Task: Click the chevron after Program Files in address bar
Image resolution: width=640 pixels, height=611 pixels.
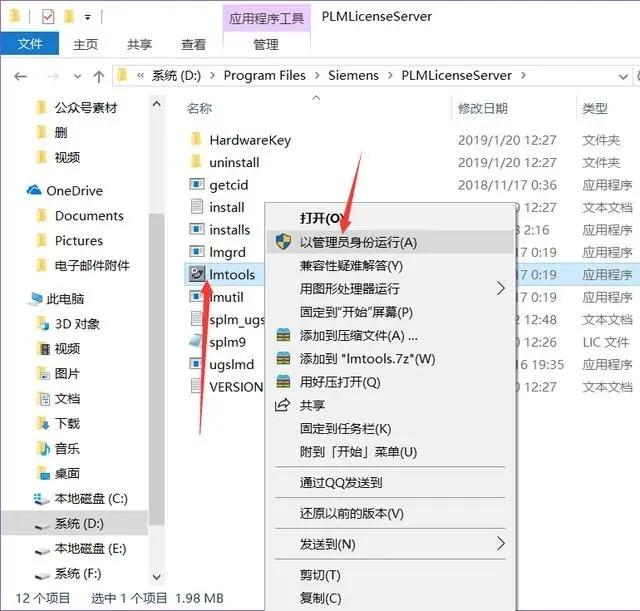Action: [317, 76]
